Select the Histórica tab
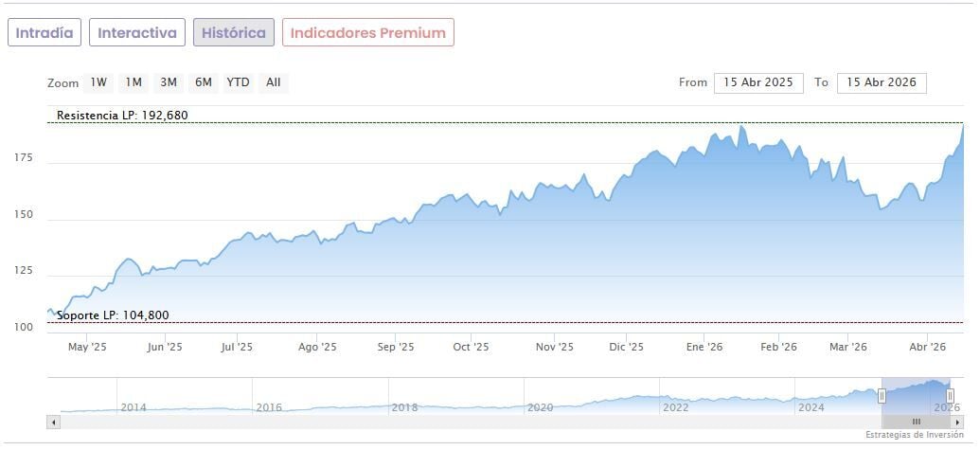This screenshot has height=450, width=980. click(x=234, y=32)
